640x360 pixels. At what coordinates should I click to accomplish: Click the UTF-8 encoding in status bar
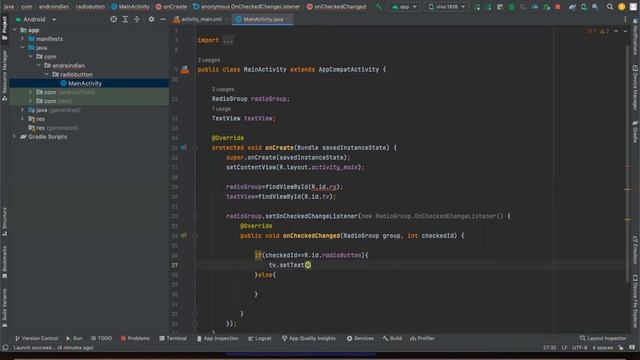tap(579, 348)
